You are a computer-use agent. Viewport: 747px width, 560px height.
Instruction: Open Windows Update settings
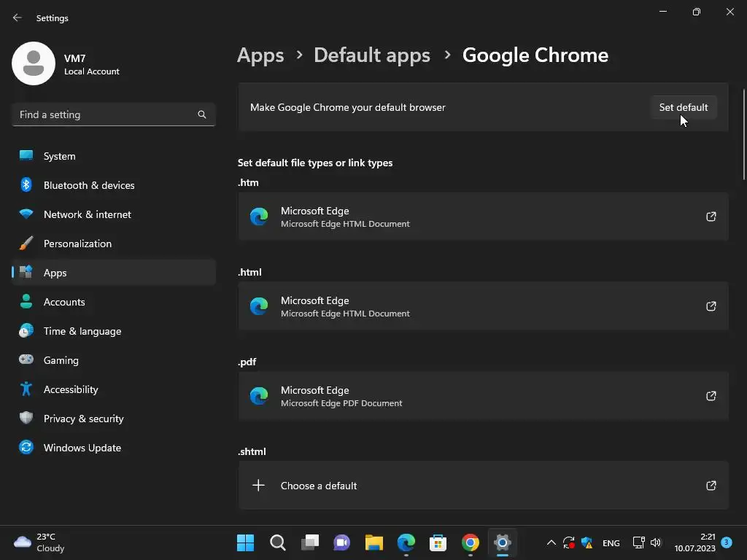click(113, 448)
